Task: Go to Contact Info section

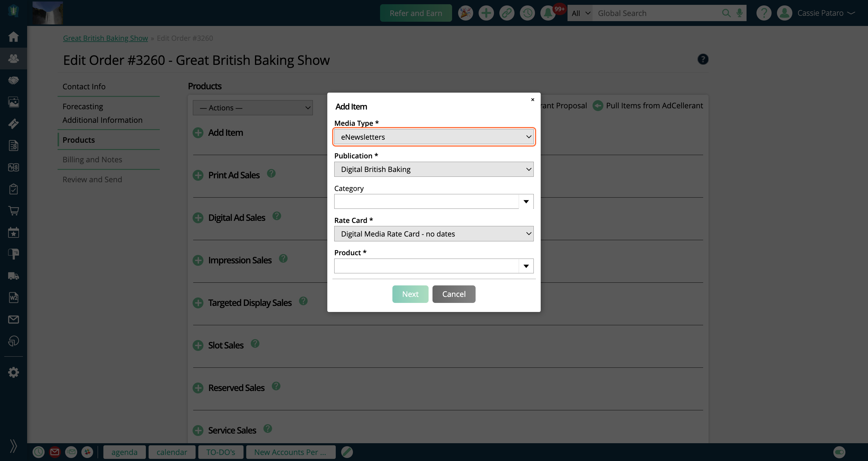Action: 84,87
